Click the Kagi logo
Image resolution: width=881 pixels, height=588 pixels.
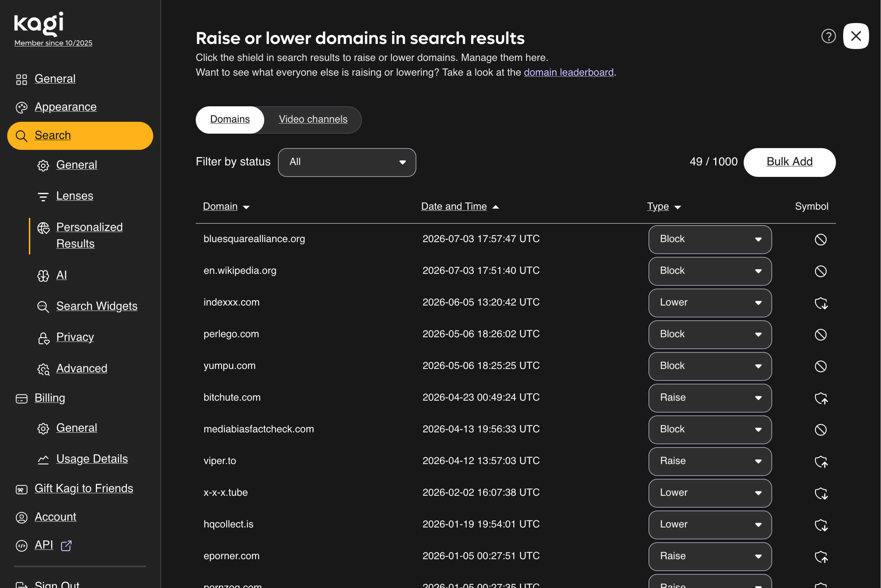39,24
